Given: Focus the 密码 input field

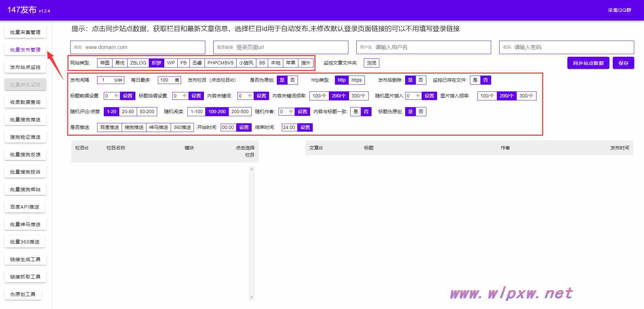Looking at the screenshot, I should click(567, 47).
